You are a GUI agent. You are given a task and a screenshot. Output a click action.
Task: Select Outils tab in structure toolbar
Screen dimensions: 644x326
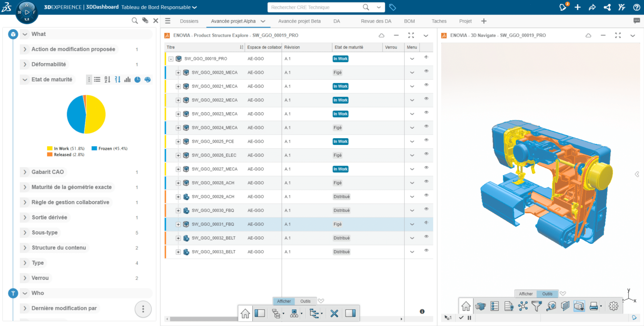click(x=305, y=301)
